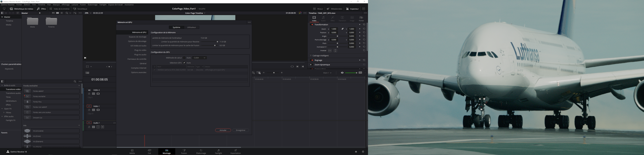
Task: Lock the Vidéo 2 track
Action: (89, 94)
